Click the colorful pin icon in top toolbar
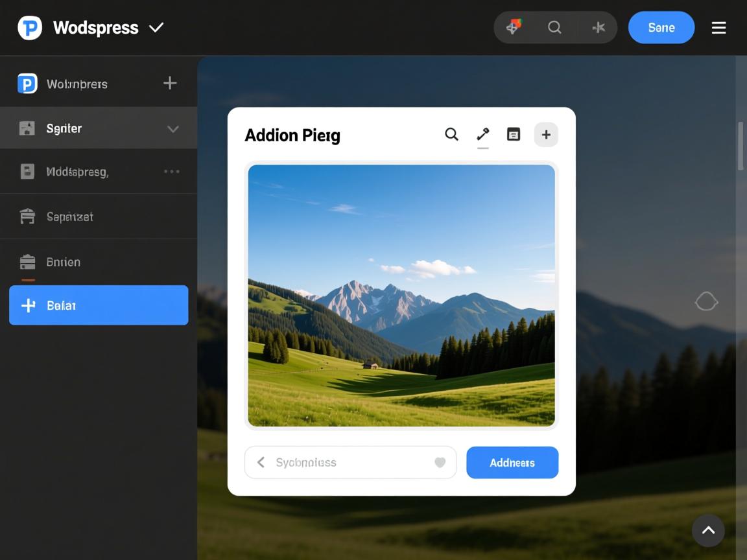Screen dimensions: 747x560 [x=514, y=27]
